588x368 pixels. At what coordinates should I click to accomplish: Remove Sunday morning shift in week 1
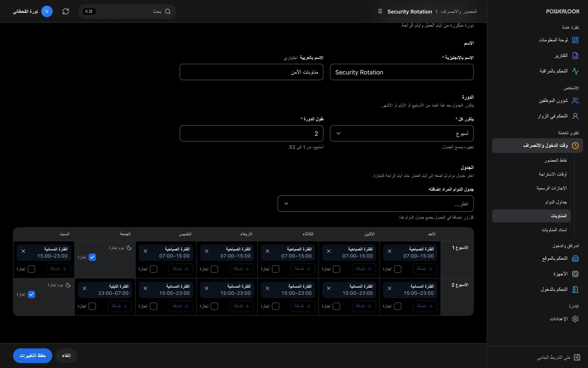(390, 251)
